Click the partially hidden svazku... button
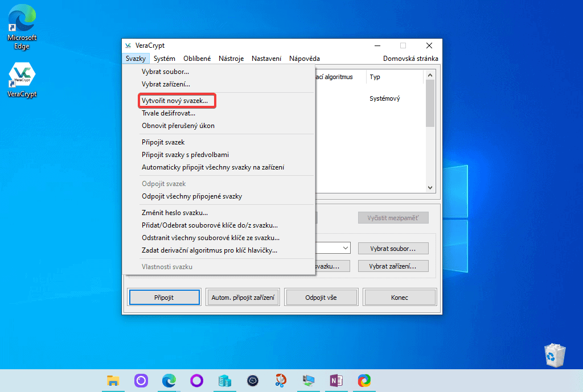This screenshot has width=583, height=392. (x=332, y=266)
